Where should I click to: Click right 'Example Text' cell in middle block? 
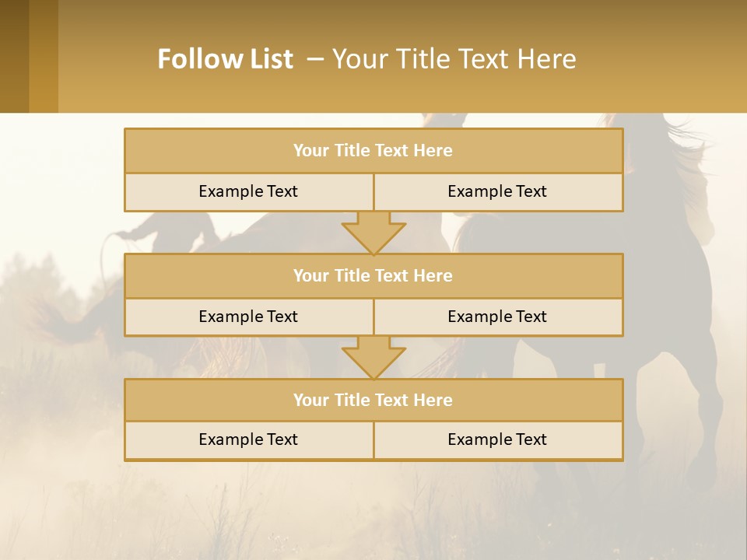point(497,317)
